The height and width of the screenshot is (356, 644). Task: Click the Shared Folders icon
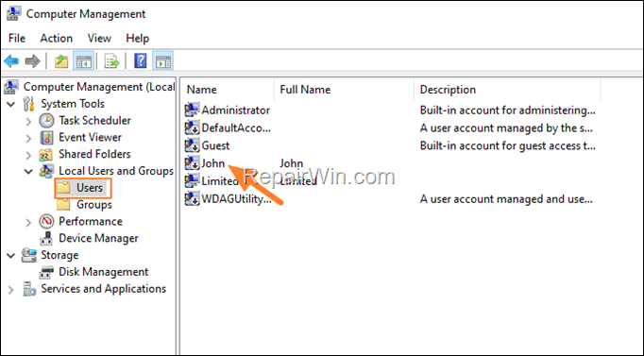pyautogui.click(x=45, y=154)
